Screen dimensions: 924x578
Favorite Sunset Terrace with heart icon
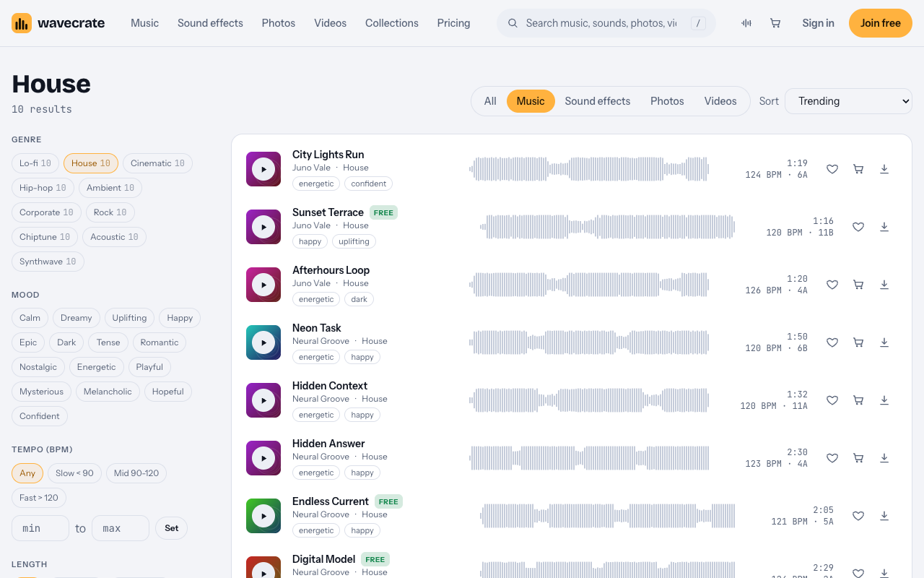858,227
